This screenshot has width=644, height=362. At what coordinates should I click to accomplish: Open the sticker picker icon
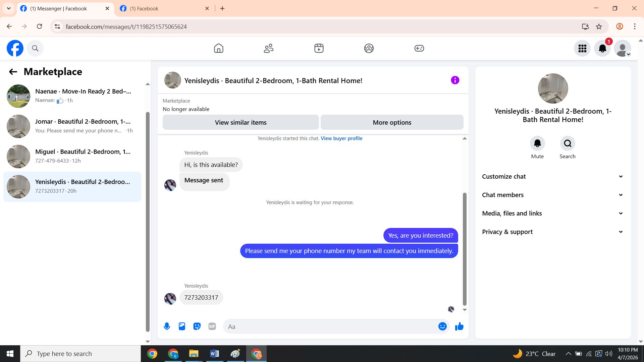click(197, 326)
